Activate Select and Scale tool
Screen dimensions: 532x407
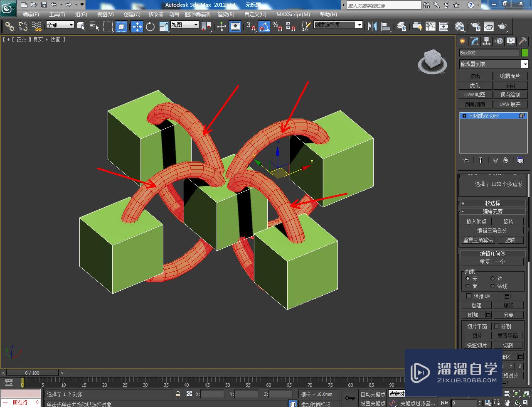(163, 27)
